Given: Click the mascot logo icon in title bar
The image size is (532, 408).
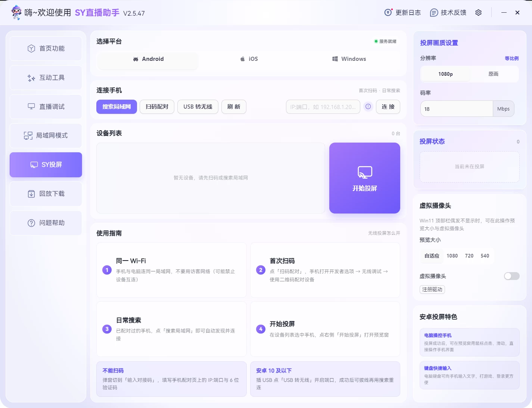Looking at the screenshot, I should pyautogui.click(x=16, y=12).
